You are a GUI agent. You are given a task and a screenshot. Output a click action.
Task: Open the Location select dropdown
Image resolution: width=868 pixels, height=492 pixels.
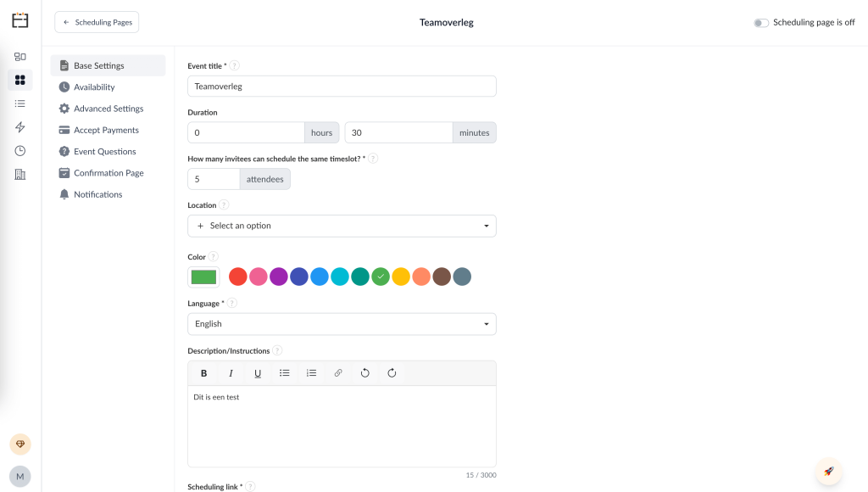342,226
